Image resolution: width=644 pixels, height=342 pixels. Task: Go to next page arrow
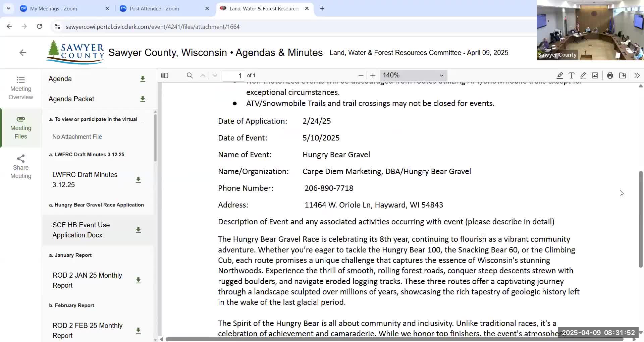(215, 75)
